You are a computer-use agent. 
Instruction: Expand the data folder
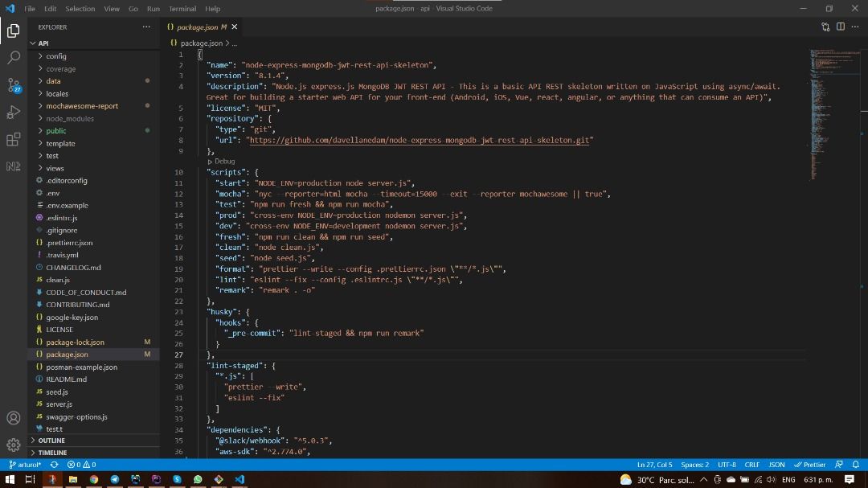94,81
